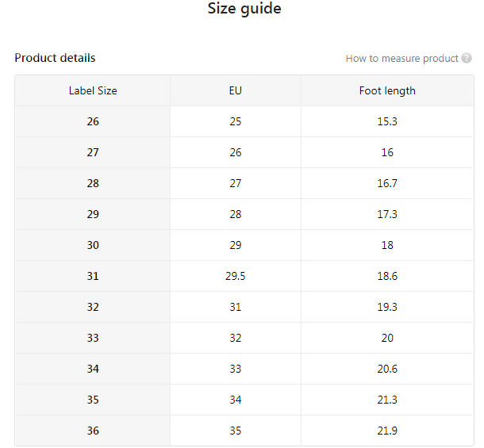Click the Size guide heading

244,10
